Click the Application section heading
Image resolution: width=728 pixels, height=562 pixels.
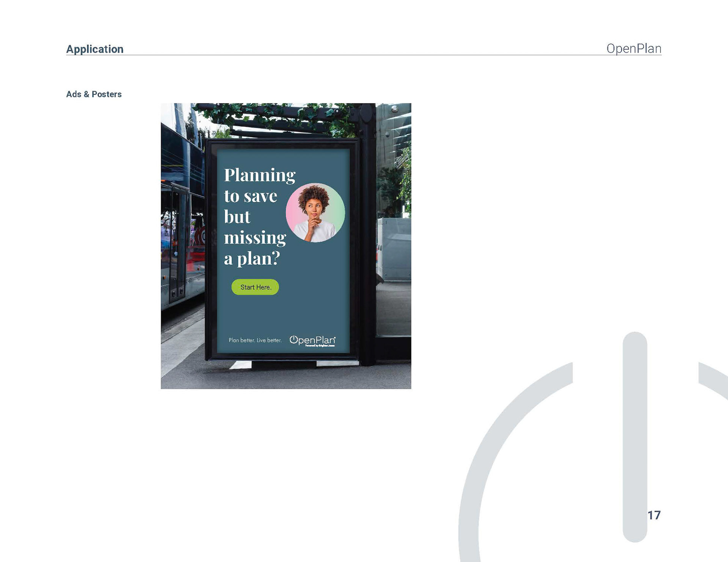(x=95, y=49)
